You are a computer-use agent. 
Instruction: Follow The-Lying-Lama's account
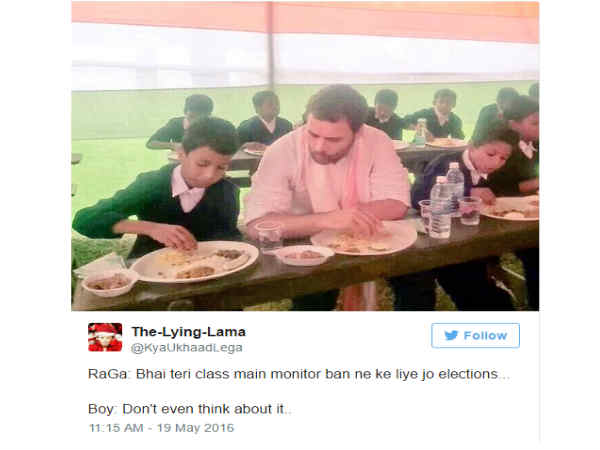coord(475,336)
